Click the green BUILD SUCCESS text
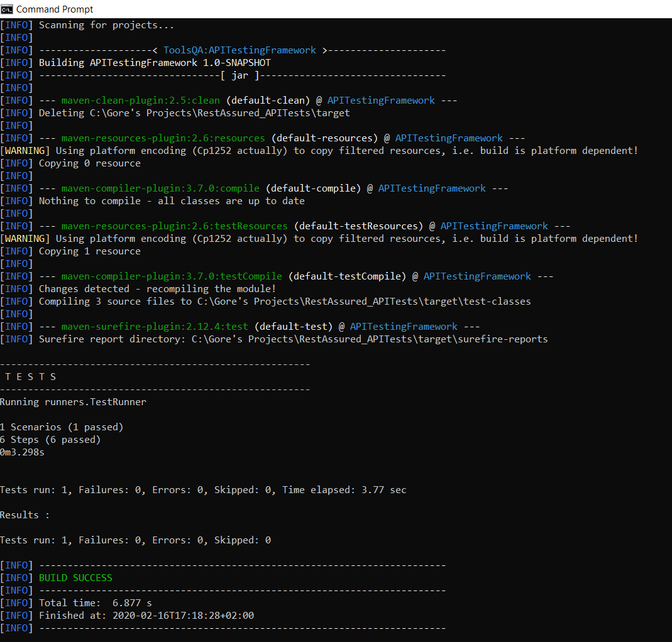The height and width of the screenshot is (642, 672). (x=75, y=578)
